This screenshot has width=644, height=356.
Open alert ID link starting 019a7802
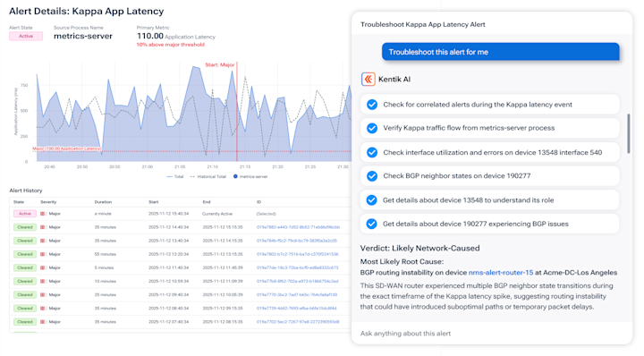[297, 254]
